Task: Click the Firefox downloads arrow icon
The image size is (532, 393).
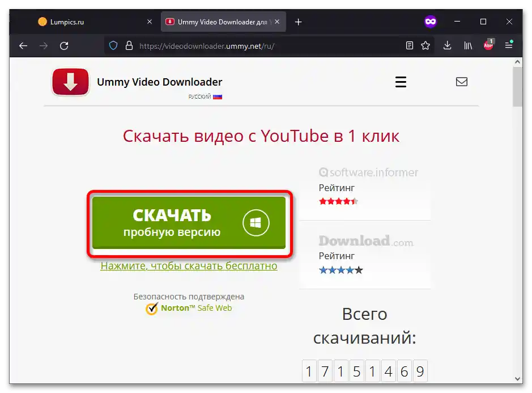Action: click(447, 45)
